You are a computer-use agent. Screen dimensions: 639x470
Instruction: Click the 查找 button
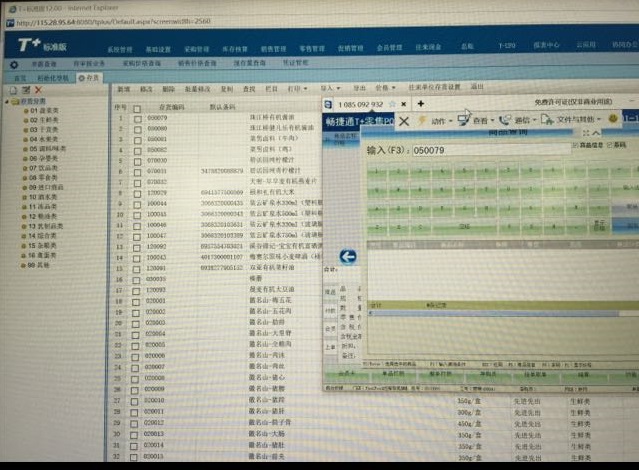249,89
